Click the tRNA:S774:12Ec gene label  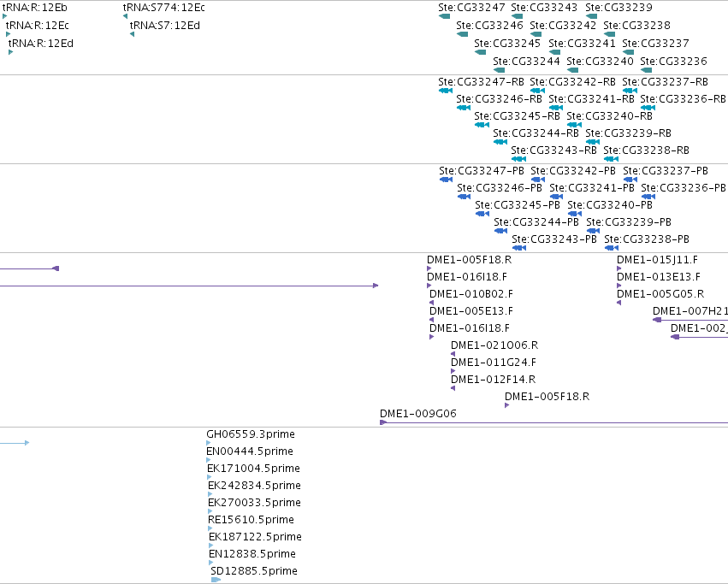coord(164,8)
